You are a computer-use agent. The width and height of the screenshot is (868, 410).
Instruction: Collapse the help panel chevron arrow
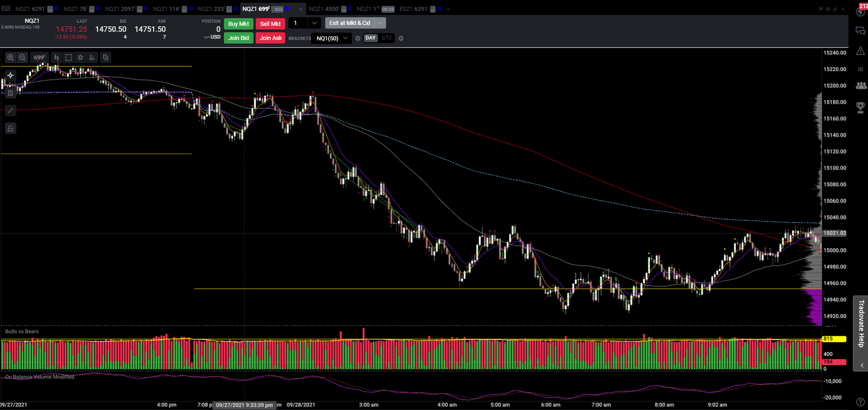[x=861, y=365]
